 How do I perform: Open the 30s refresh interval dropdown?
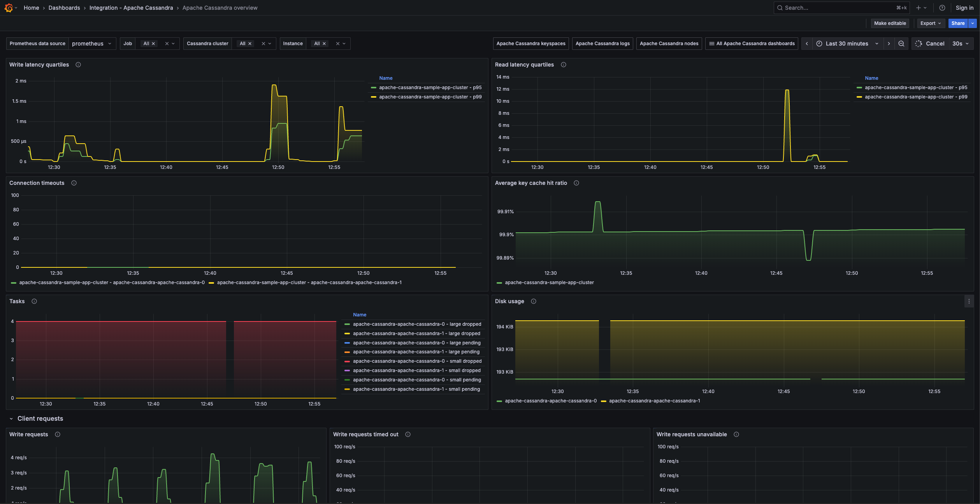[x=960, y=43]
